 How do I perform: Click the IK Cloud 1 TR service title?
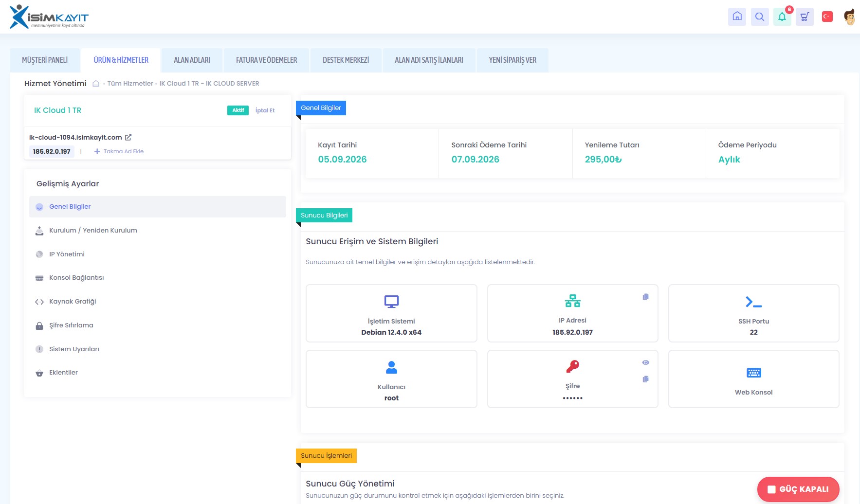coord(57,110)
